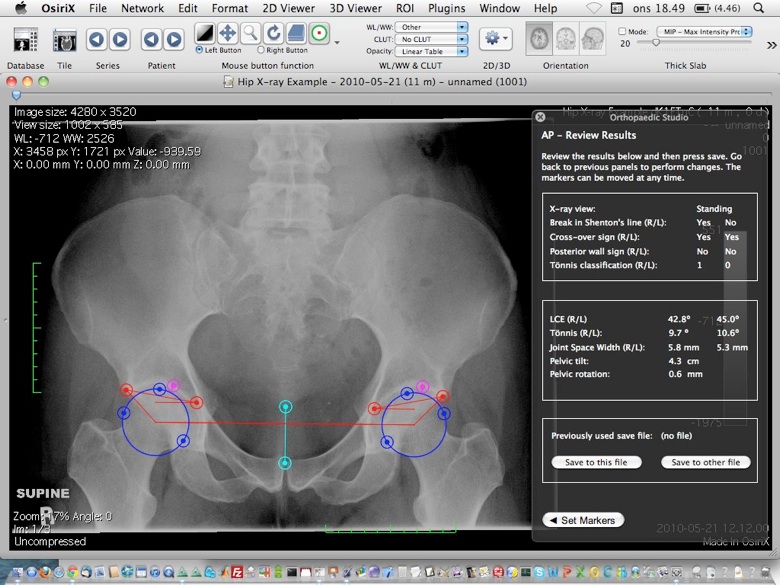780x585 pixels.
Task: Go back with Set Markers button
Action: click(x=583, y=520)
